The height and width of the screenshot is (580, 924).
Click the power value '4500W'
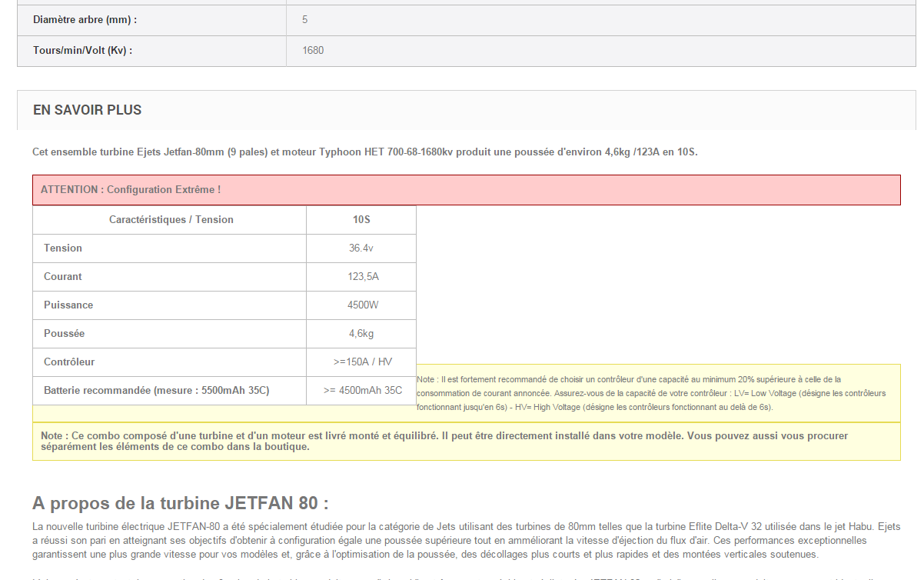(363, 305)
